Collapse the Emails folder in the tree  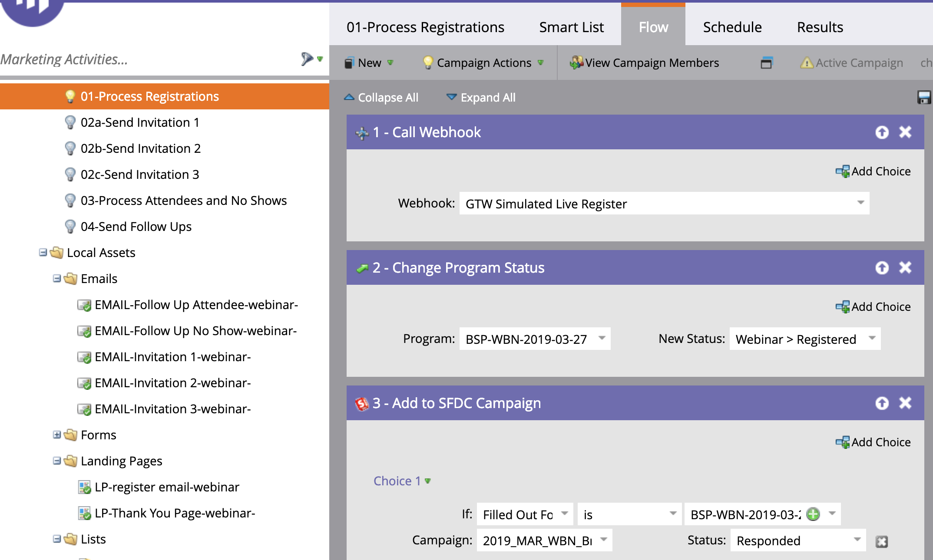(x=58, y=278)
